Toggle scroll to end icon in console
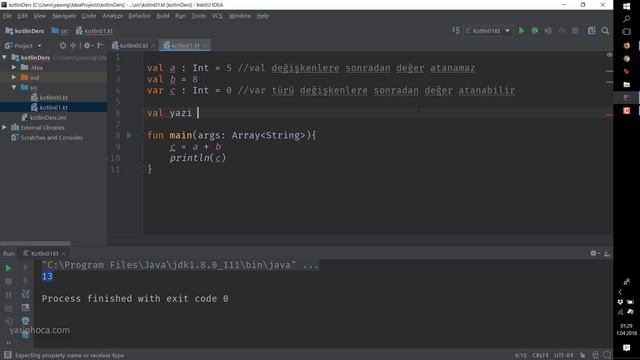Viewport: 640px width, 360px height. [x=25, y=307]
